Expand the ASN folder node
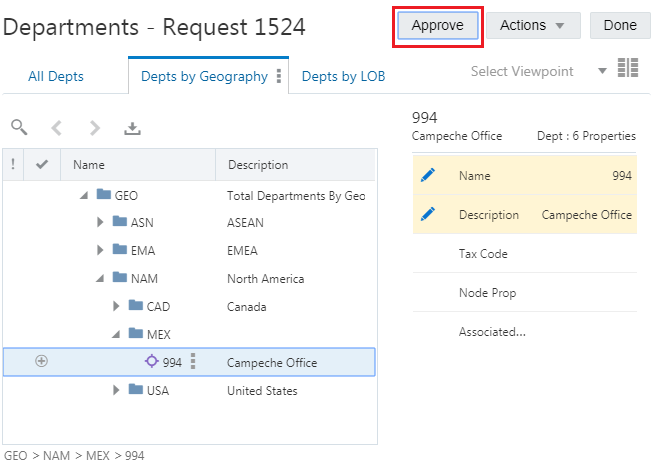 click(100, 222)
